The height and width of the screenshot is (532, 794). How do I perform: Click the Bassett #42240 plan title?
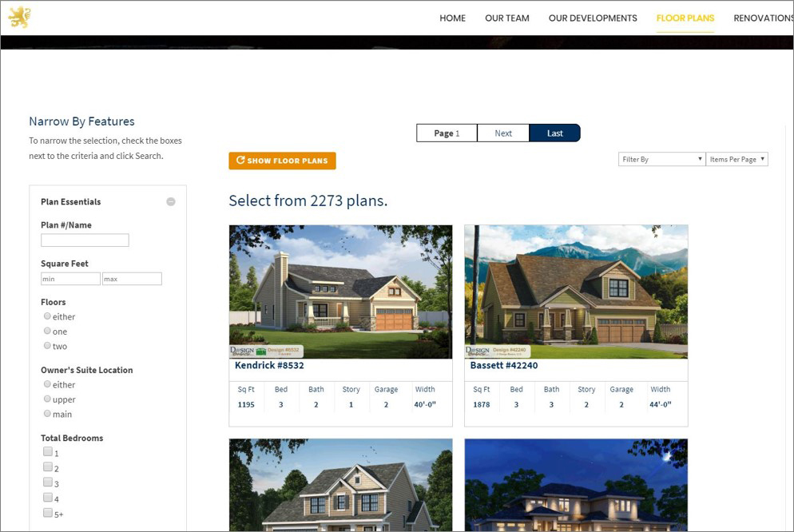504,366
